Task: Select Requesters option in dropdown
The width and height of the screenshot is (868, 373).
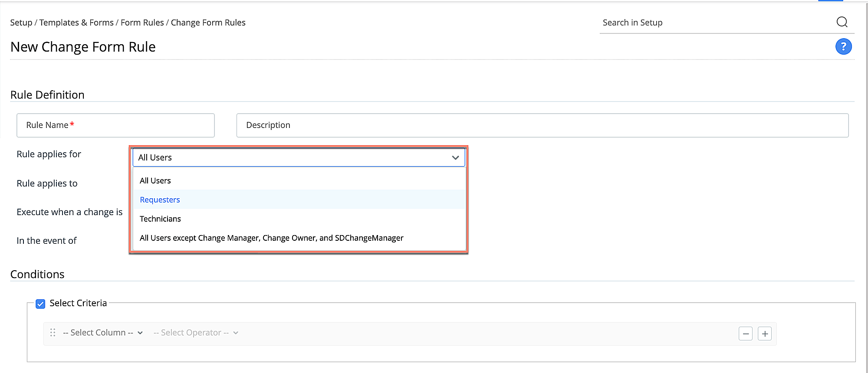Action: (160, 200)
